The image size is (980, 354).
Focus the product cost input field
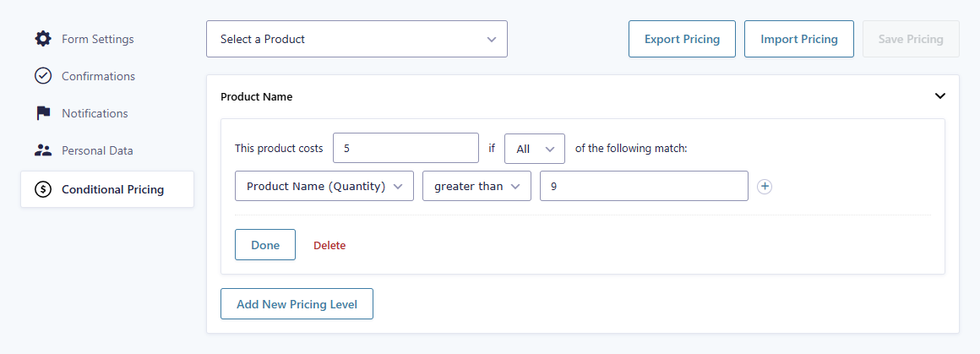[406, 149]
